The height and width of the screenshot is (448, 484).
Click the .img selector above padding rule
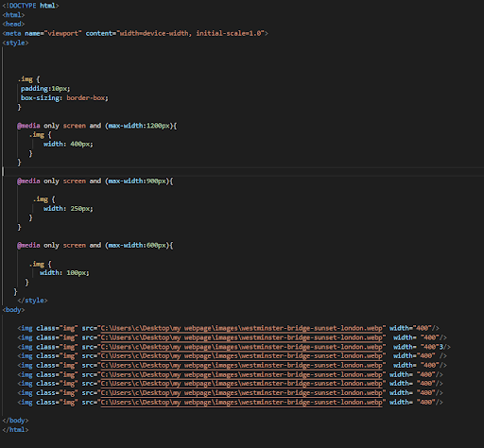tap(26, 79)
